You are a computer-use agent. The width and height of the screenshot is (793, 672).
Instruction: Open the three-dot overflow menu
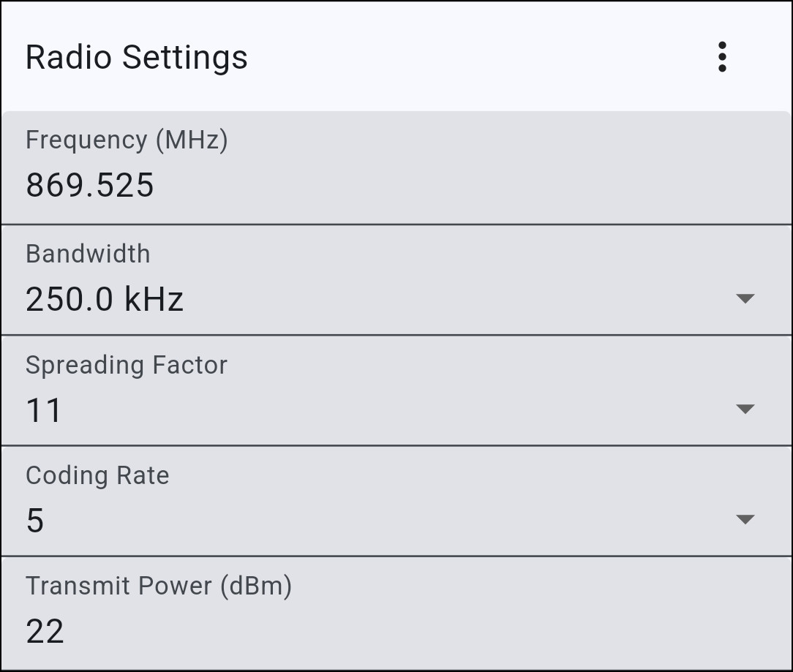point(722,57)
